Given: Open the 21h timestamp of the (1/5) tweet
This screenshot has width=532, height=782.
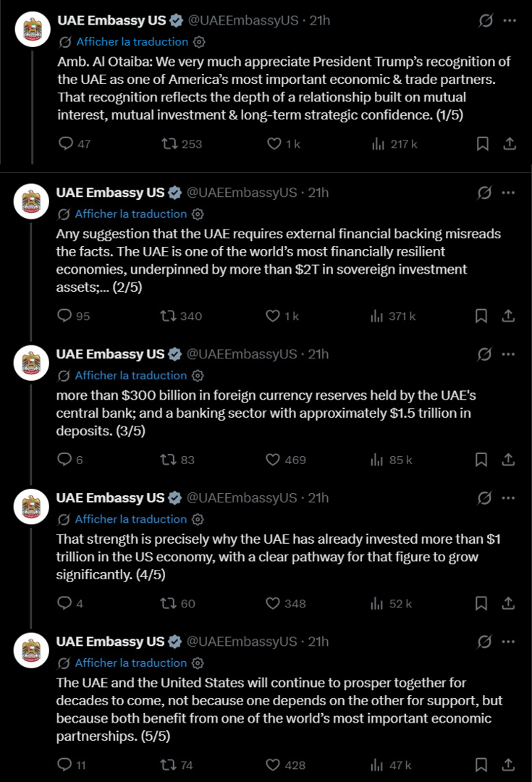Looking at the screenshot, I should [x=320, y=20].
